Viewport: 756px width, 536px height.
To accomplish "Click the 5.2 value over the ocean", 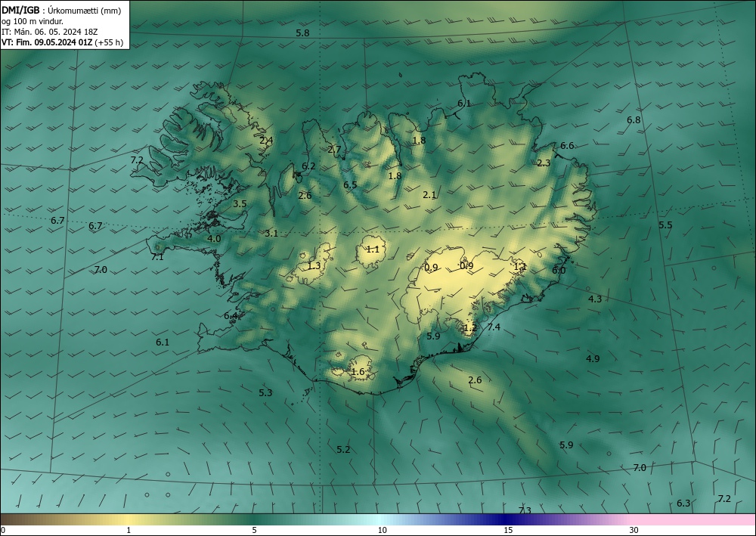I will [x=343, y=450].
